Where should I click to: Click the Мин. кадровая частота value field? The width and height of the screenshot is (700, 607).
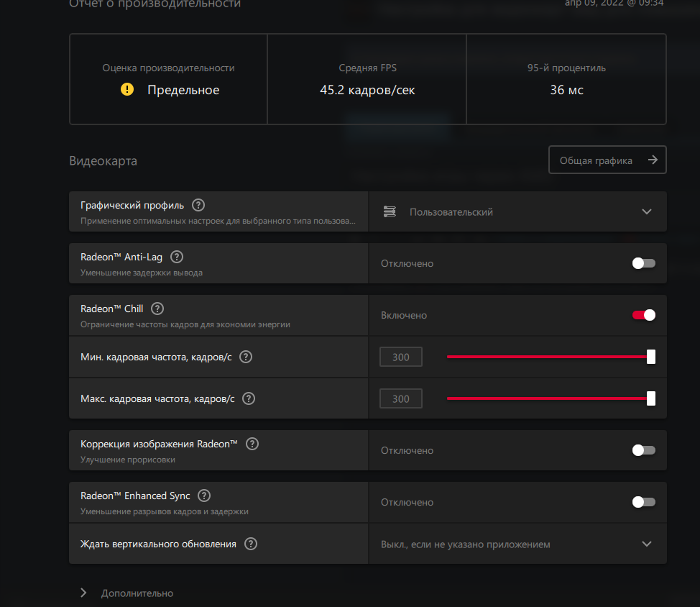[401, 357]
